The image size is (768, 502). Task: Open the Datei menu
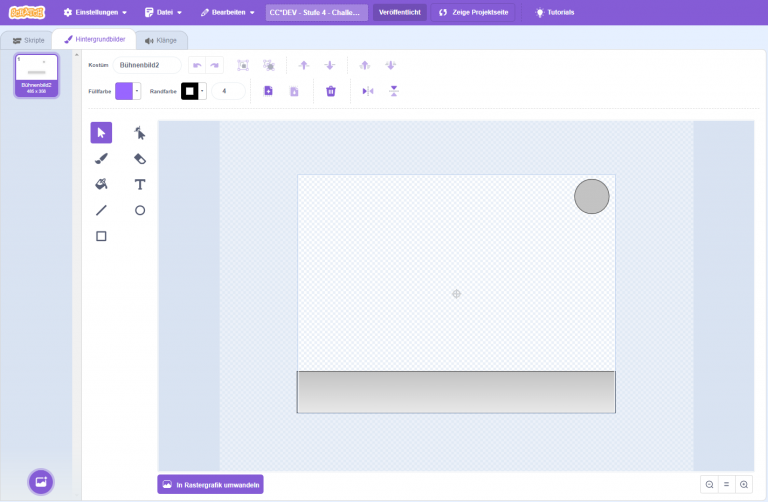point(163,12)
